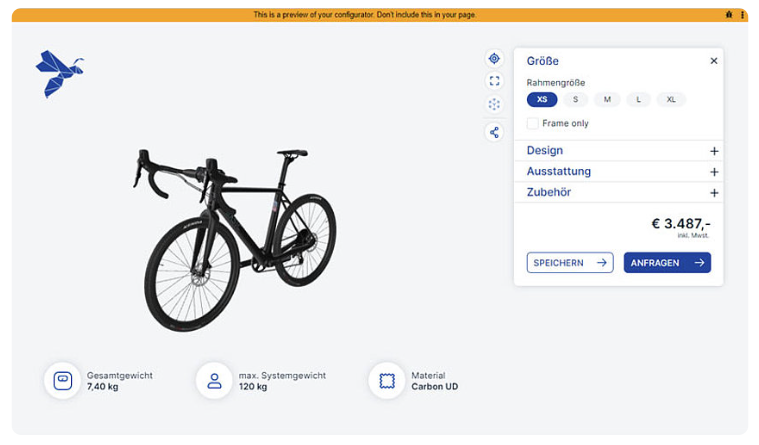
Task: Click the exploded view icon
Action: [x=494, y=104]
